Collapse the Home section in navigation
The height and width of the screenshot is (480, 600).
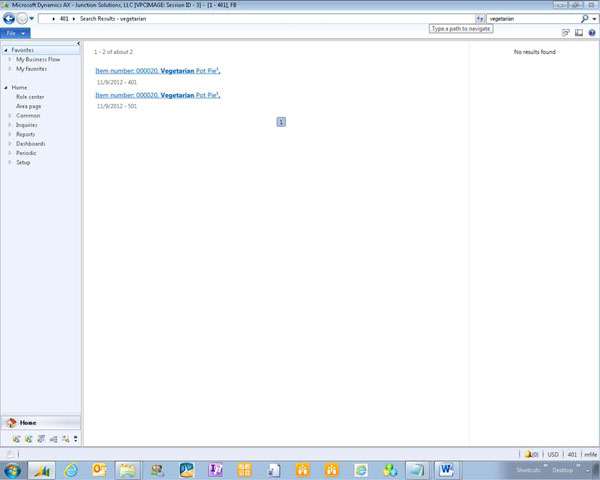6,88
